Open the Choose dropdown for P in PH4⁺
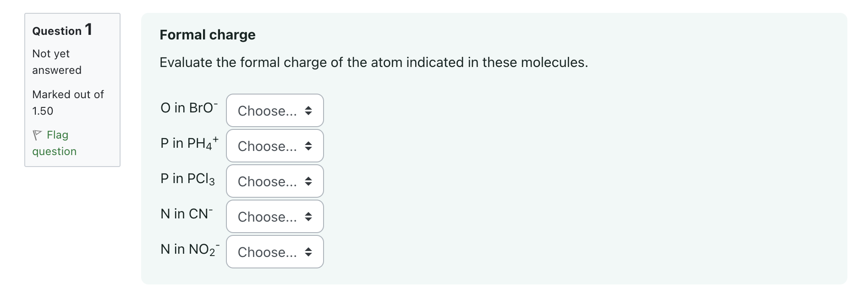The width and height of the screenshot is (868, 301). click(x=274, y=146)
